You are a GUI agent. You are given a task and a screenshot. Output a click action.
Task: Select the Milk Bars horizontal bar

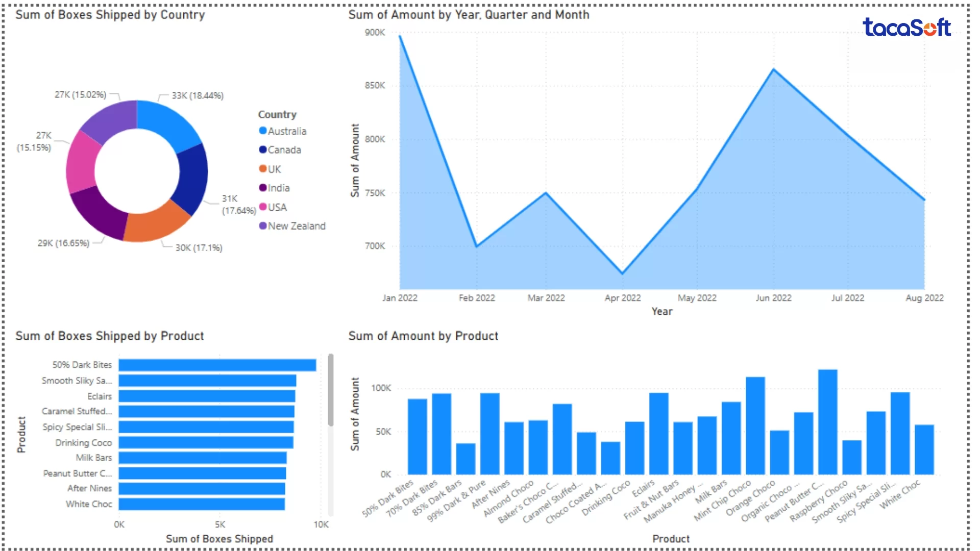click(x=203, y=458)
